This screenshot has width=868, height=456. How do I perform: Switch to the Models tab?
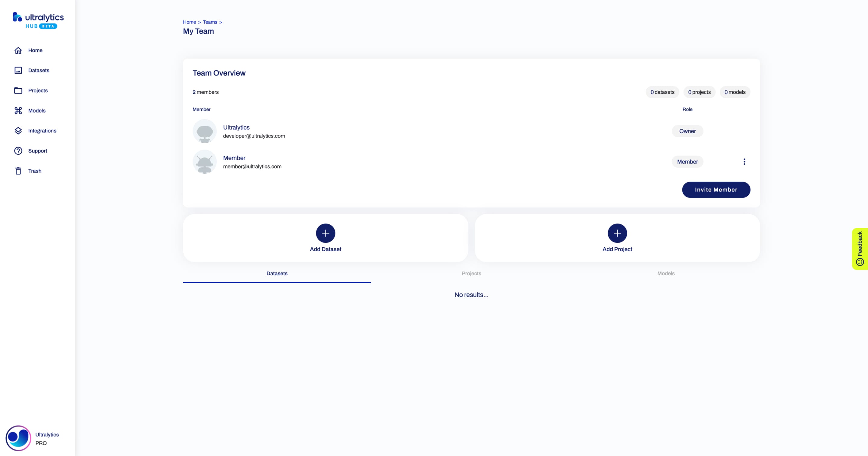pyautogui.click(x=665, y=273)
